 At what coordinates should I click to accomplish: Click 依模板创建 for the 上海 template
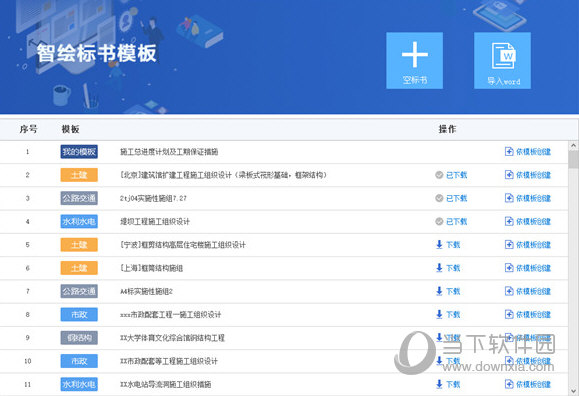pyautogui.click(x=528, y=268)
